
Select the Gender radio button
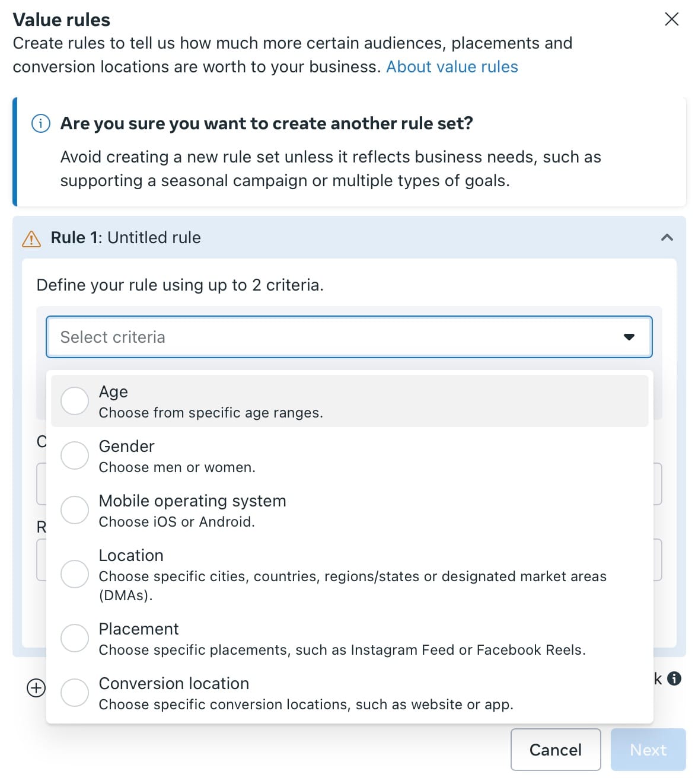(75, 455)
